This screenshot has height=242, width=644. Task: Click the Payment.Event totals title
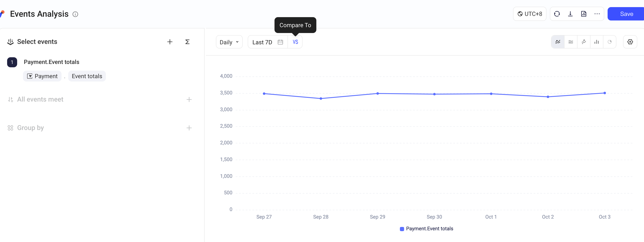pos(51,62)
